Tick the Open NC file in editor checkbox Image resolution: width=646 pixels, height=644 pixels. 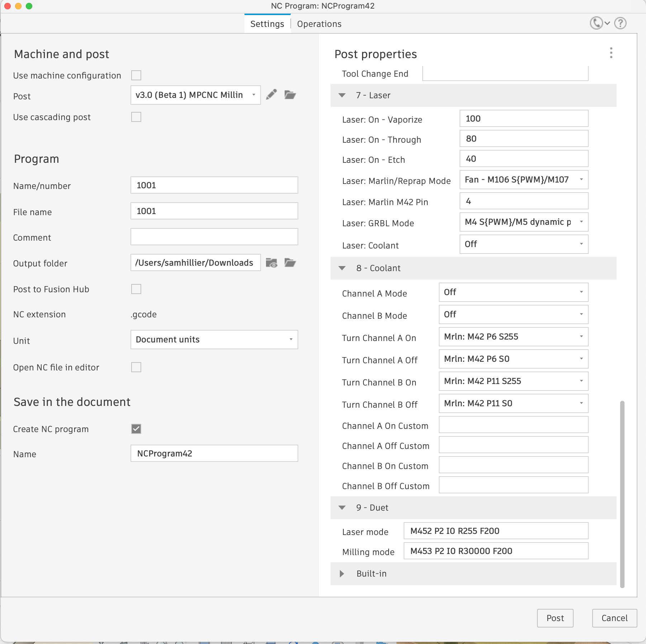(x=136, y=367)
